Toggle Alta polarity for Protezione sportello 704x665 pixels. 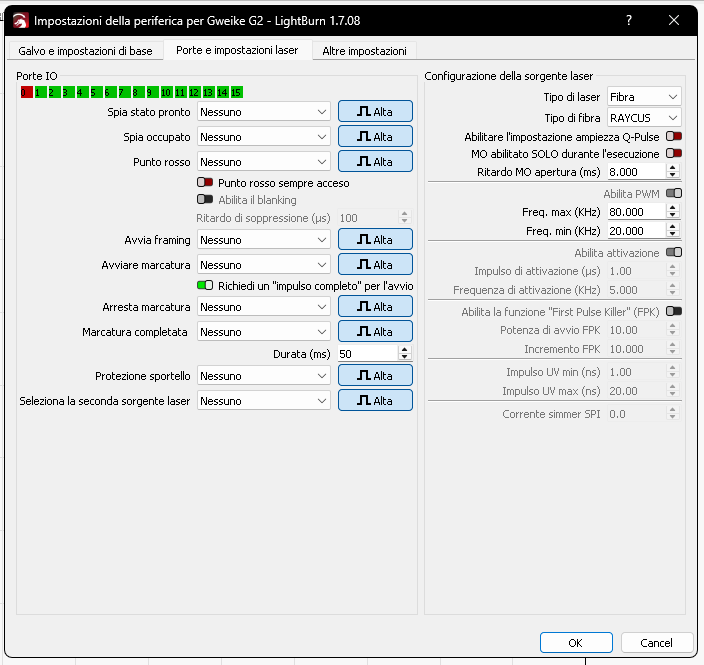click(375, 376)
